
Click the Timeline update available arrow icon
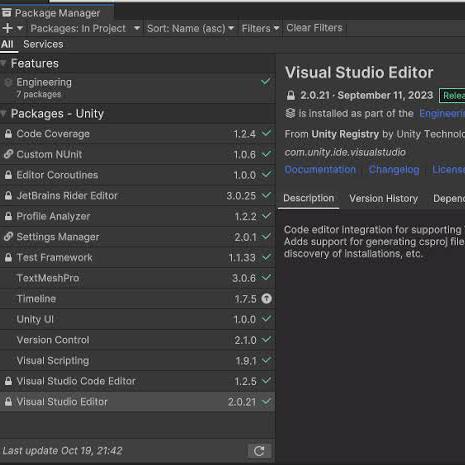tap(266, 299)
